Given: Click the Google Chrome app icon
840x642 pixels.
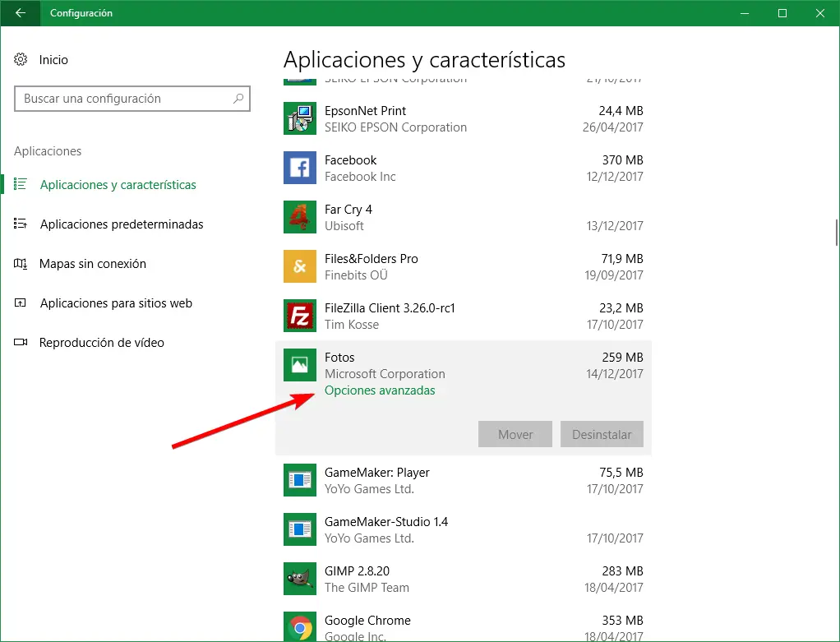Looking at the screenshot, I should (x=300, y=626).
